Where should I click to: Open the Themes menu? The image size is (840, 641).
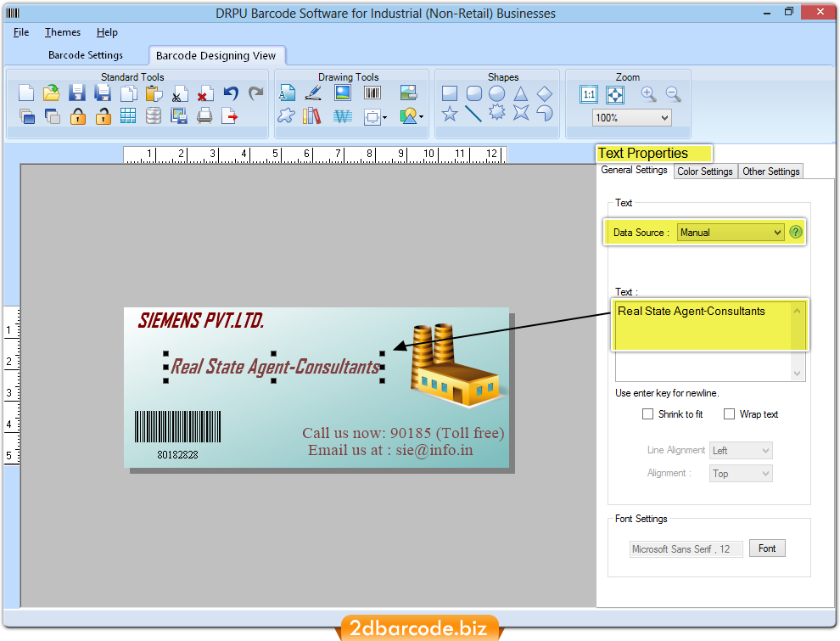click(x=63, y=32)
